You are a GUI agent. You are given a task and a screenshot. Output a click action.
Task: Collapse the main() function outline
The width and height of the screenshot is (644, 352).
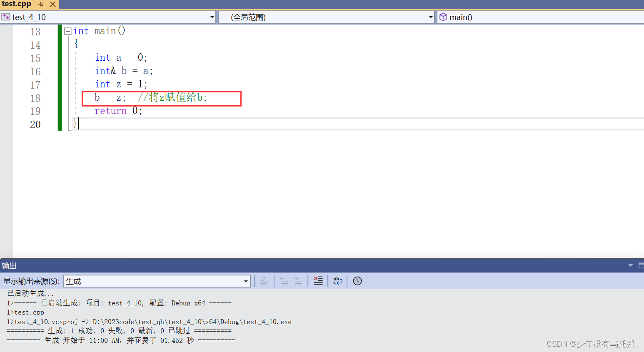click(x=68, y=31)
